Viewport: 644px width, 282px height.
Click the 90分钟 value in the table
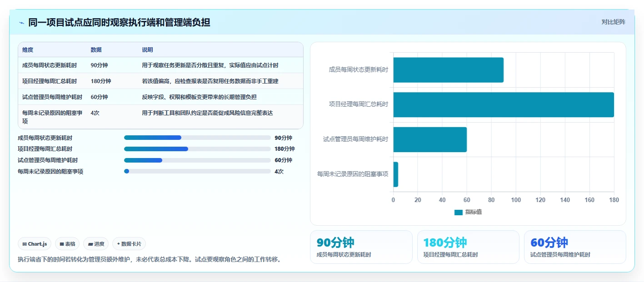(99, 65)
